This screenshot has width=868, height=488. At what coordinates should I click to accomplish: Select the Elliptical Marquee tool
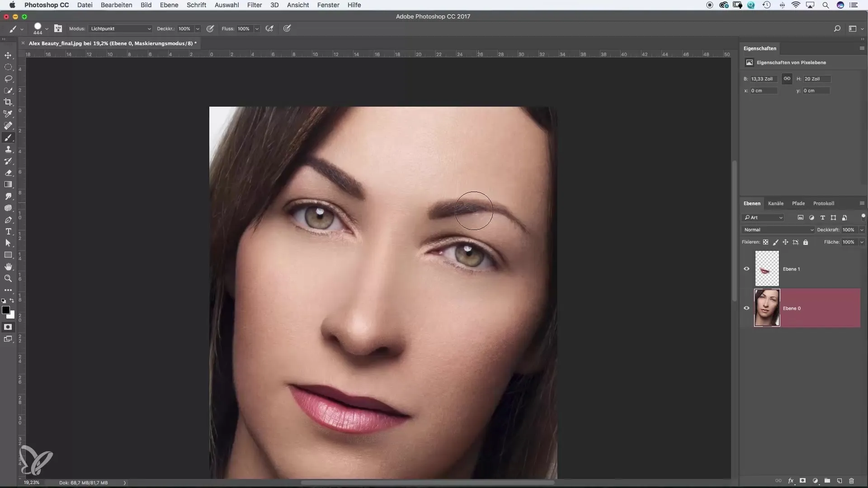[x=8, y=67]
